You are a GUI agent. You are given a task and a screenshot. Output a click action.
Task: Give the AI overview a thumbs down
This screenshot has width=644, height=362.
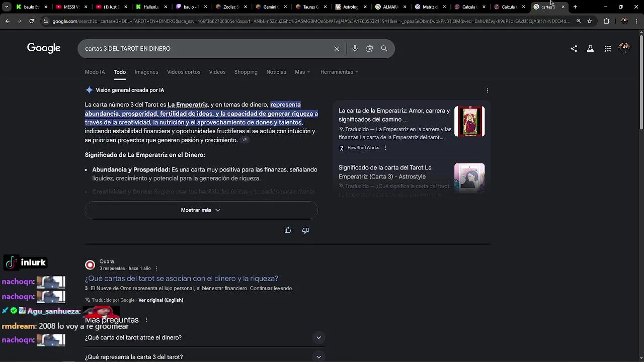point(305,230)
